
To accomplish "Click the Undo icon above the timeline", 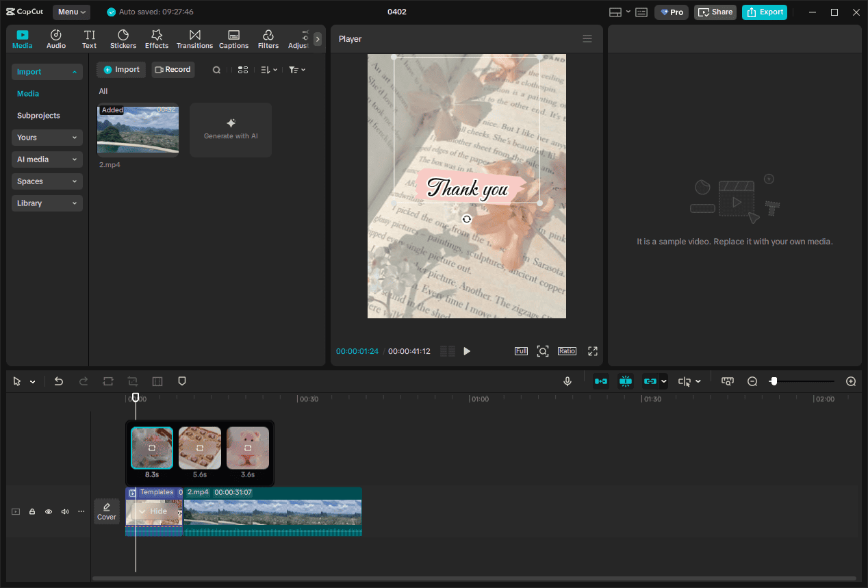I will tap(58, 381).
